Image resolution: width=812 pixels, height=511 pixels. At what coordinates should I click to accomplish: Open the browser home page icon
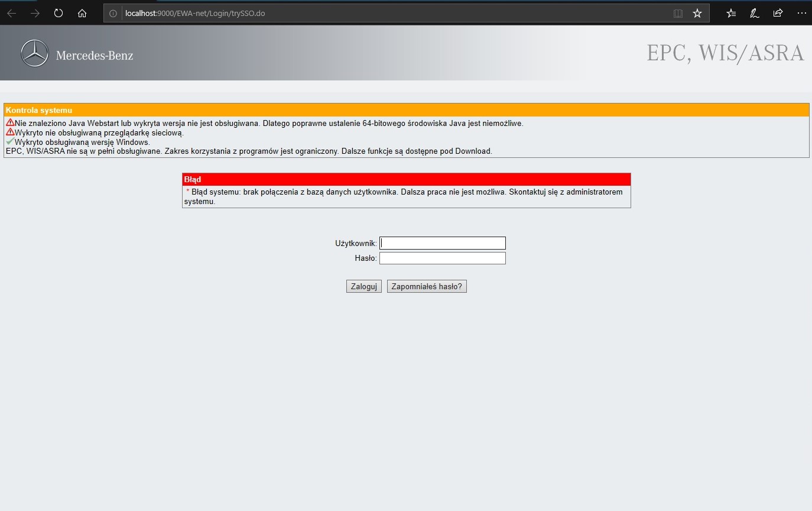coord(82,13)
